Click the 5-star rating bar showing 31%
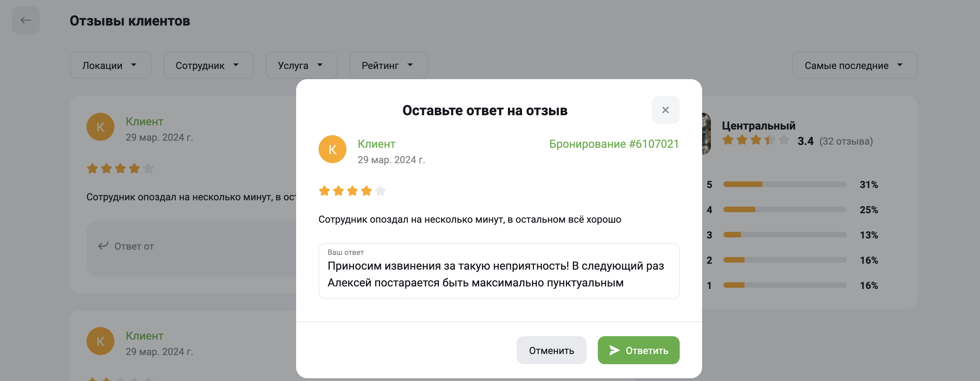The image size is (980, 381). click(785, 184)
